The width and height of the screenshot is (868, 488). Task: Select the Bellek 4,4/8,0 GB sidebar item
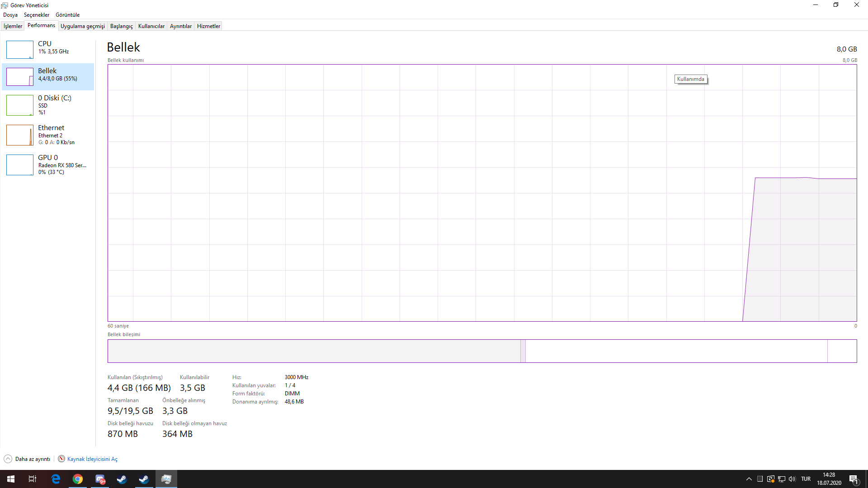tap(48, 76)
